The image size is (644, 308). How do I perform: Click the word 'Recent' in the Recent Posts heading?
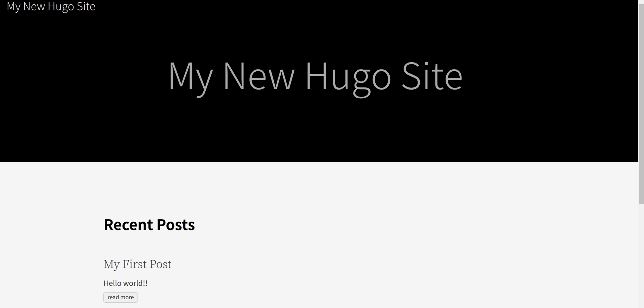[128, 225]
